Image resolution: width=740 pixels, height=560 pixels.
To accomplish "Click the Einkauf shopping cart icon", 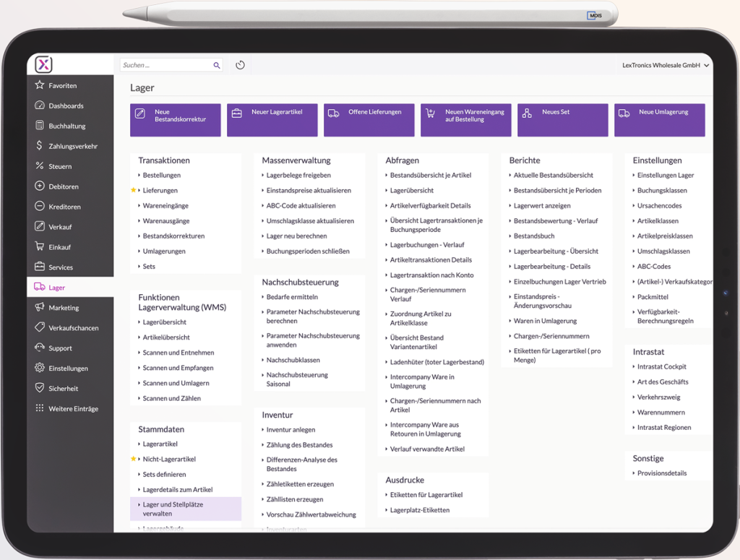I will pos(40,247).
